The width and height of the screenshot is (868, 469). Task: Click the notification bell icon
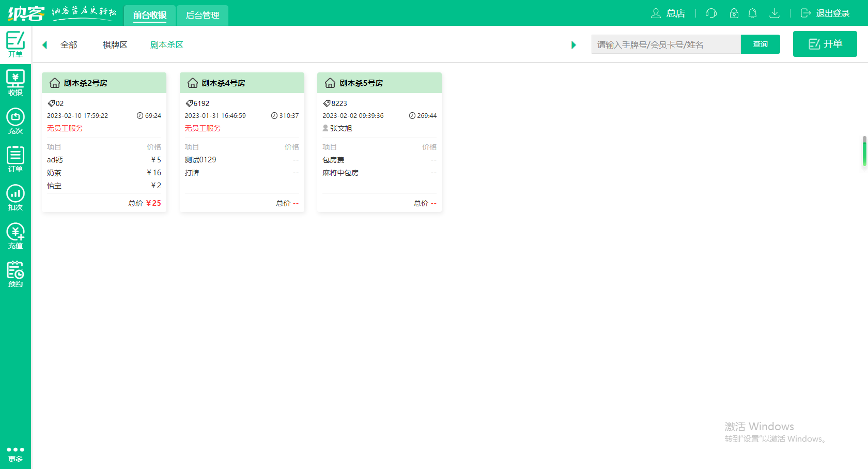(752, 13)
